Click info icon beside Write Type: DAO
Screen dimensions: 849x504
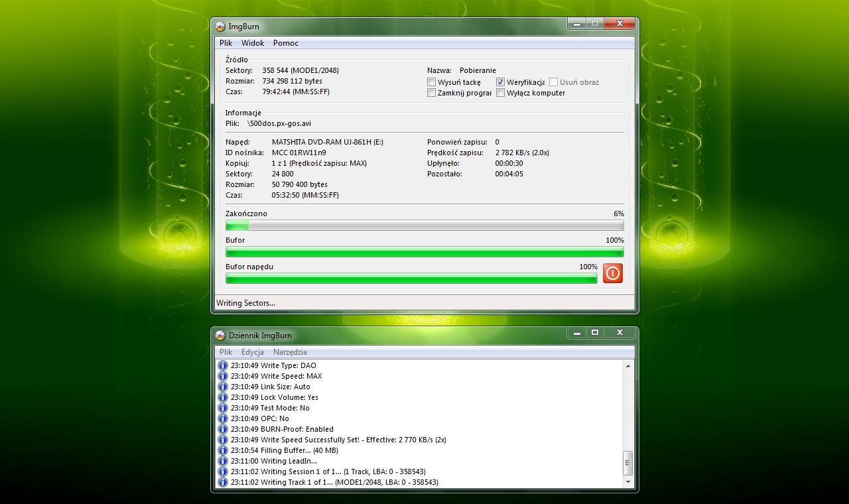(x=223, y=365)
